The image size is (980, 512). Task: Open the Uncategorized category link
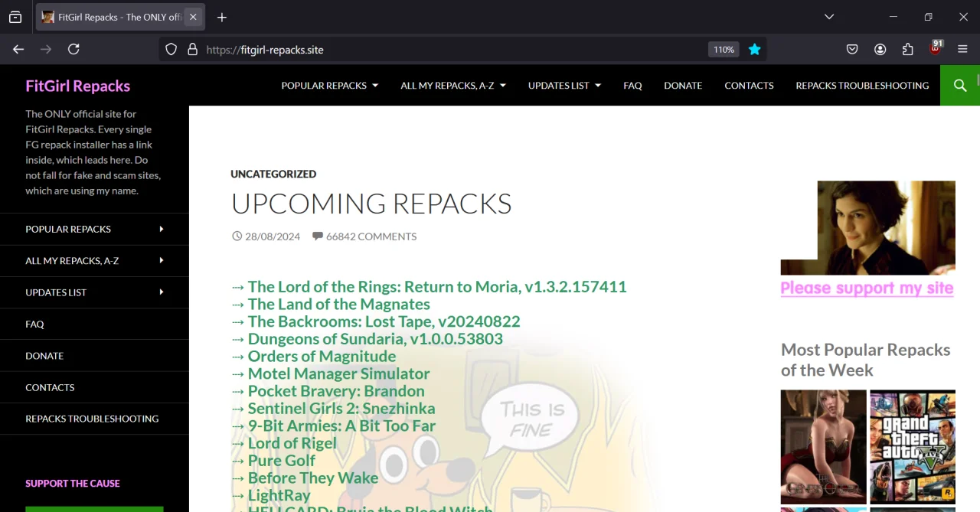coord(273,174)
